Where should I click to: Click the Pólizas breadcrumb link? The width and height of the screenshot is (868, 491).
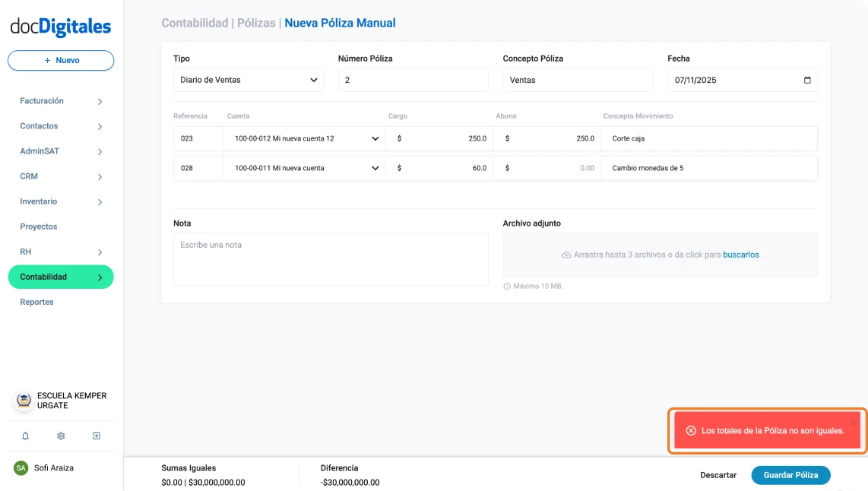pos(255,23)
